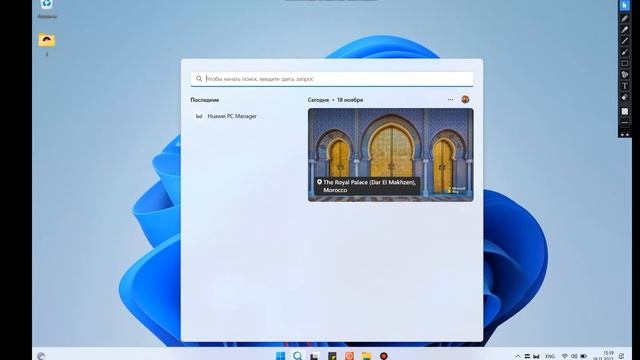Click into the search input field

coord(332,79)
